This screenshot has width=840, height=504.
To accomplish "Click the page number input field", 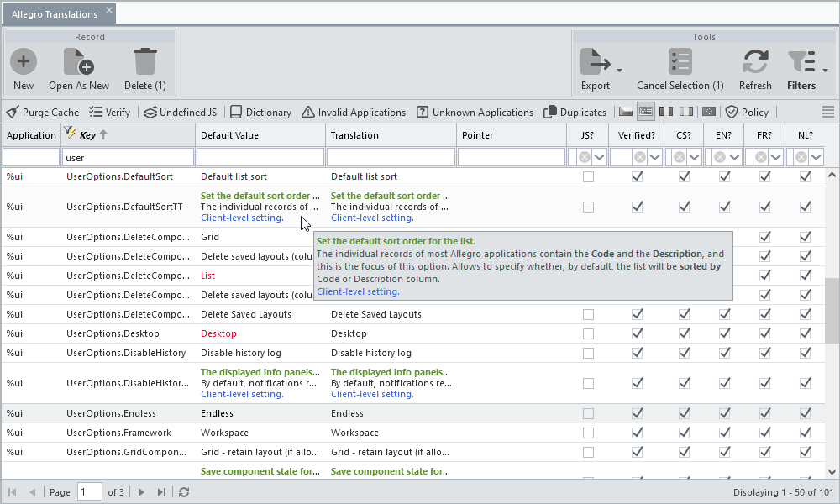I will pos(90,491).
